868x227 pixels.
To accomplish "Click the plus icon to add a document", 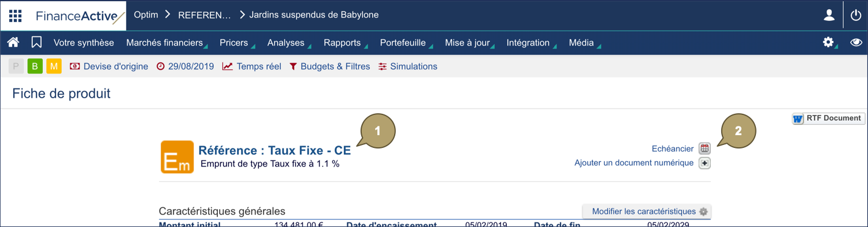I will (x=704, y=163).
